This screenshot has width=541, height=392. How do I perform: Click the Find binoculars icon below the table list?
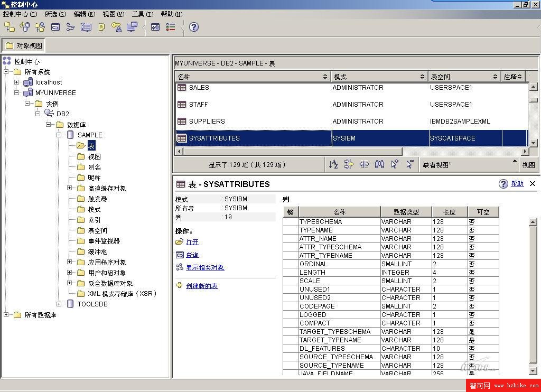point(379,164)
